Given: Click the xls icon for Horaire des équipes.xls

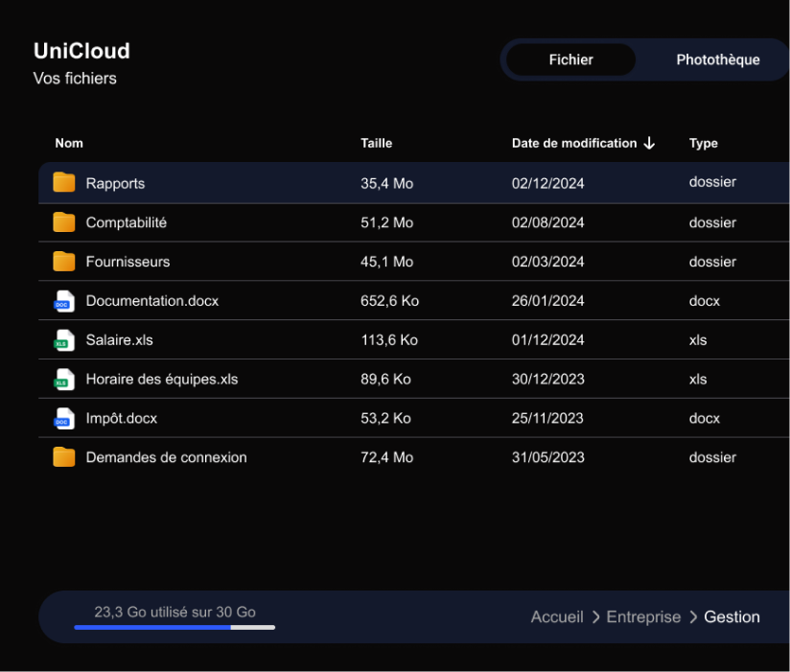Looking at the screenshot, I should click(62, 379).
